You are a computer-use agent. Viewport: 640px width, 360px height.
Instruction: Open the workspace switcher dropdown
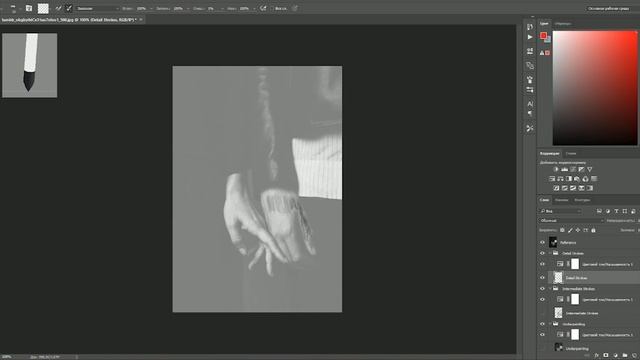coord(608,8)
